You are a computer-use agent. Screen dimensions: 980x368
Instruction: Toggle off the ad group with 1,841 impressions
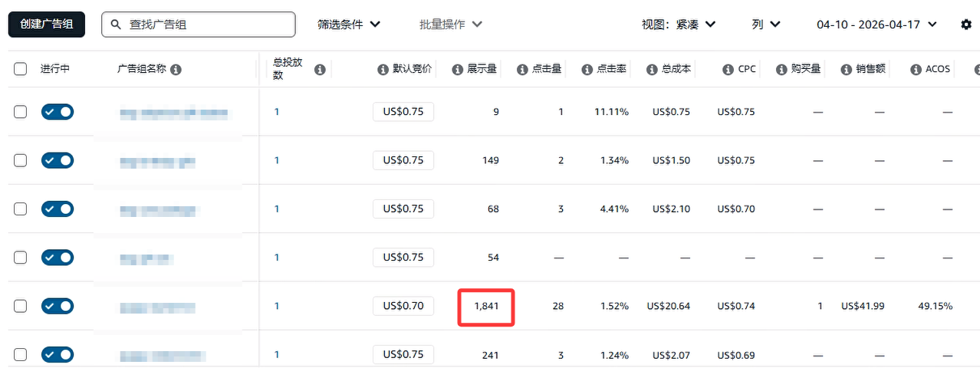58,306
